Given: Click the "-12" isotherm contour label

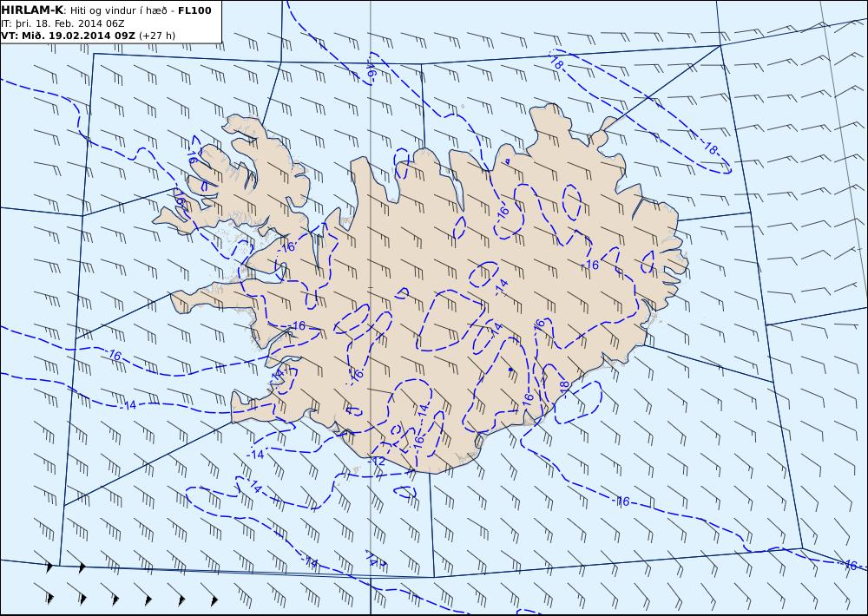Looking at the screenshot, I should pyautogui.click(x=377, y=461).
